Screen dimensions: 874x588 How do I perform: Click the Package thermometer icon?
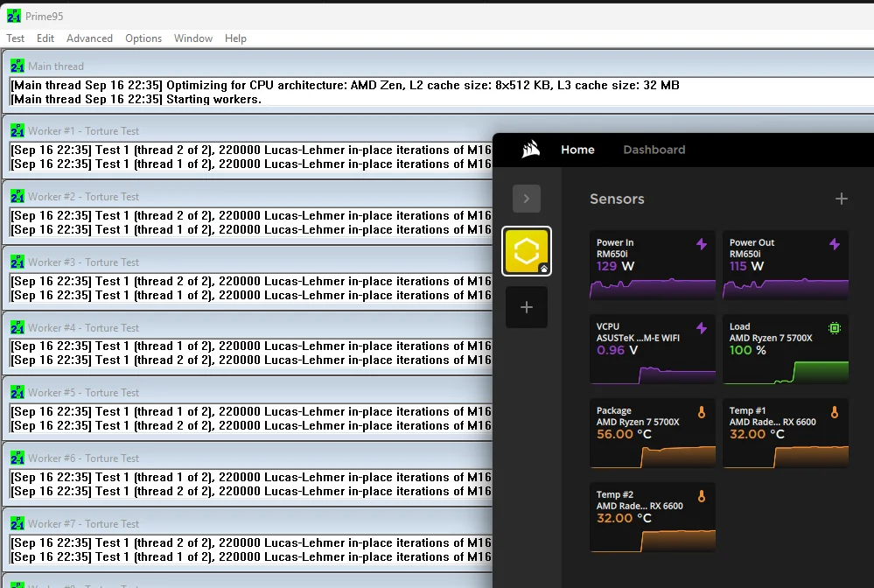[701, 412]
